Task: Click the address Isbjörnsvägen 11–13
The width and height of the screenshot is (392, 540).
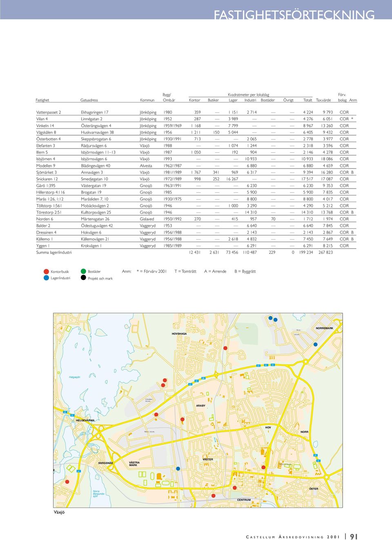Action: (x=98, y=152)
